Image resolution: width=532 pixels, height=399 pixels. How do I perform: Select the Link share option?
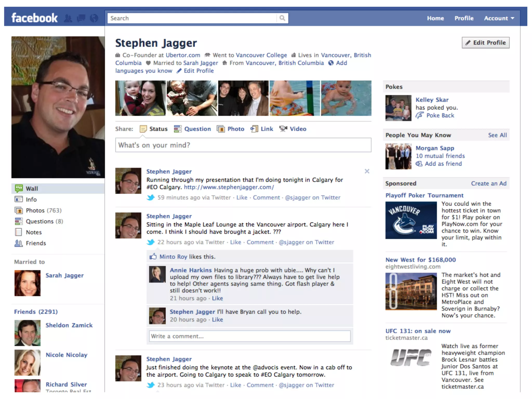(x=267, y=129)
